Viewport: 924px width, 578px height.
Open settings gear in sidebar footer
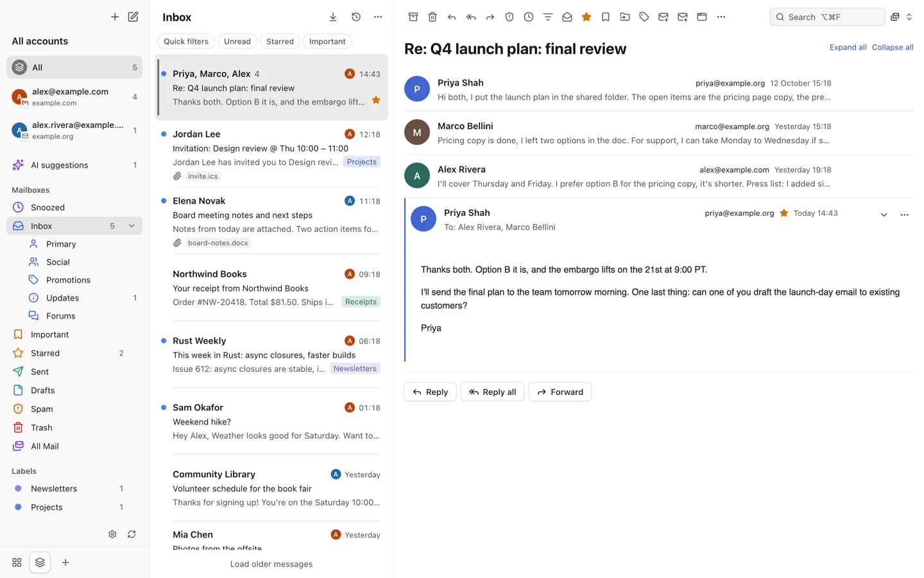pos(112,534)
